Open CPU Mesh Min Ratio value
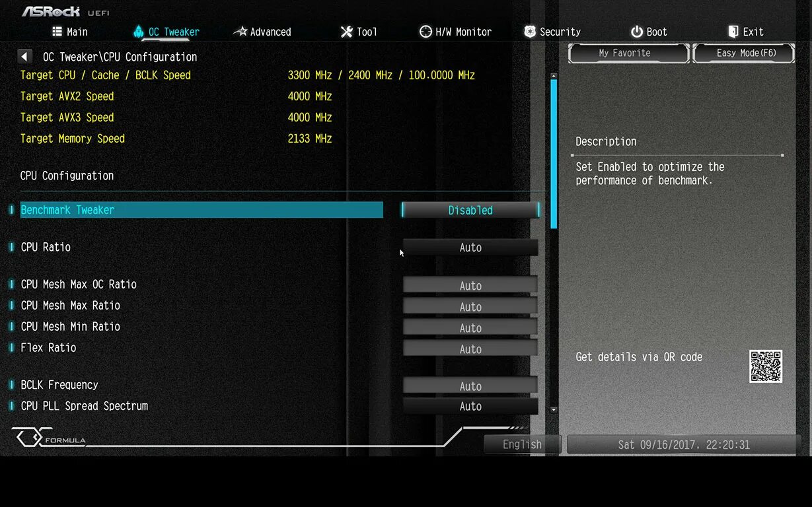 [x=470, y=327]
